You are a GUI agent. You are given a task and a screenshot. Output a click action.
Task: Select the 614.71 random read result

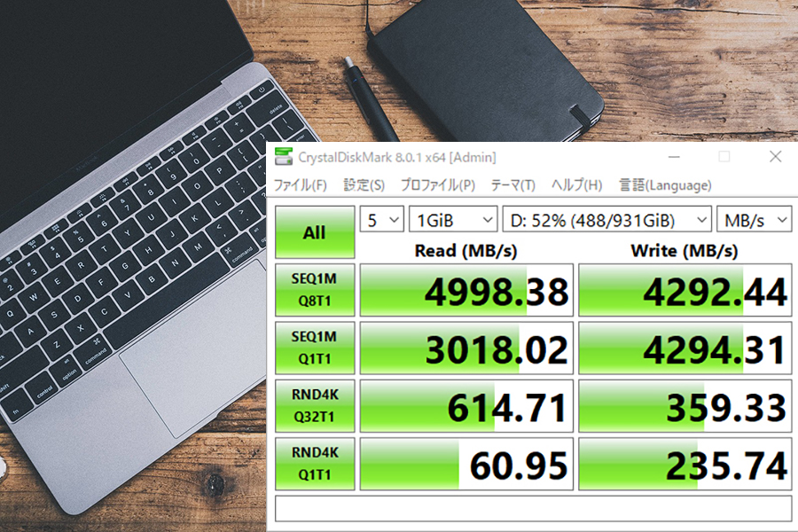[466, 406]
